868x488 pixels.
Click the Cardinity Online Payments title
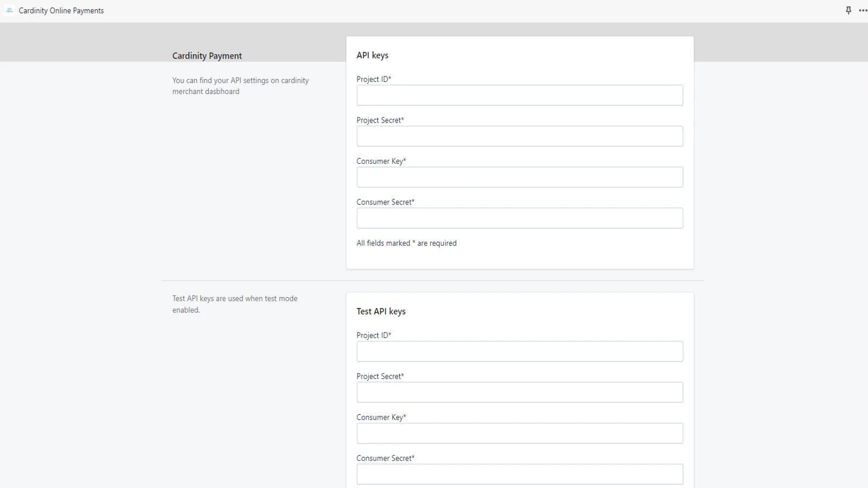pos(61,11)
